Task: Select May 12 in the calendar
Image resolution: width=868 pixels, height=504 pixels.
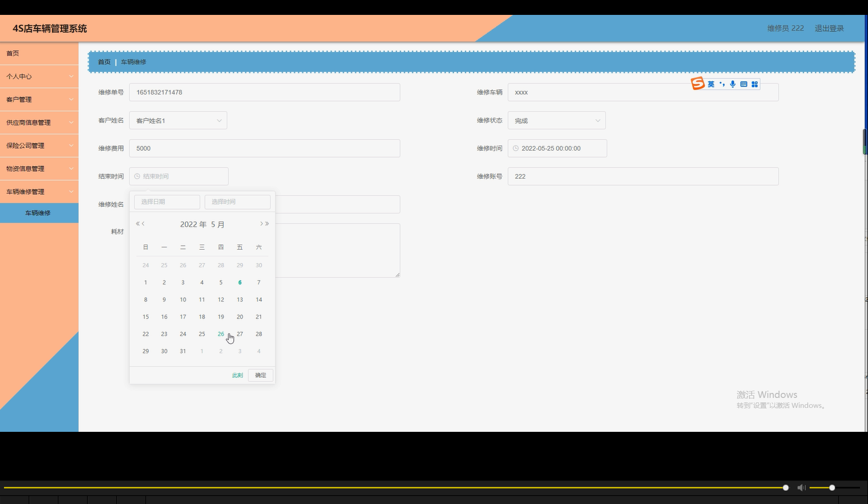Action: click(221, 300)
